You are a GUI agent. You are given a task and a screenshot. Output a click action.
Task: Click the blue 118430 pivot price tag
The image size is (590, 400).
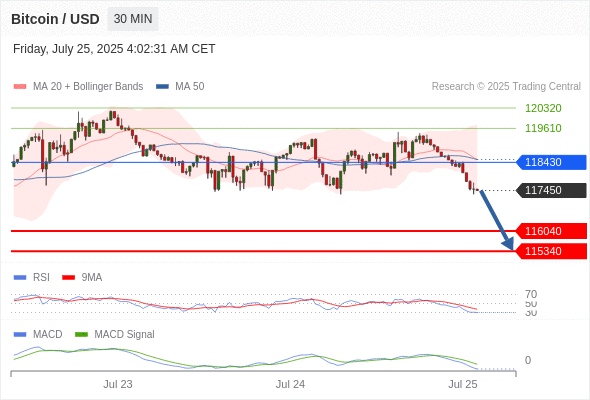(551, 162)
